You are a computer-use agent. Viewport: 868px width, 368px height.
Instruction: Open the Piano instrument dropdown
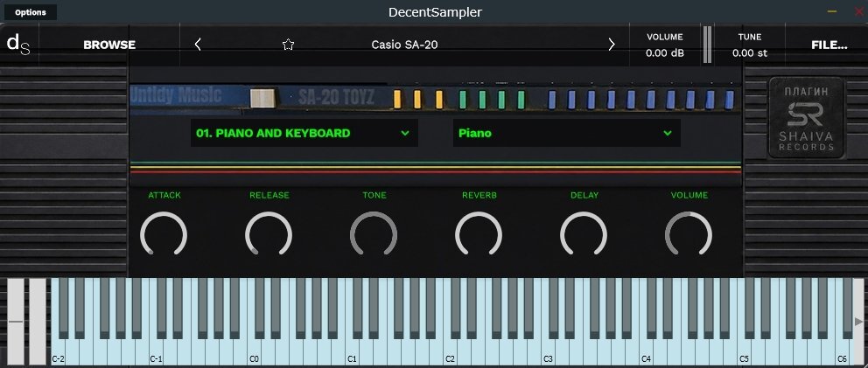566,133
